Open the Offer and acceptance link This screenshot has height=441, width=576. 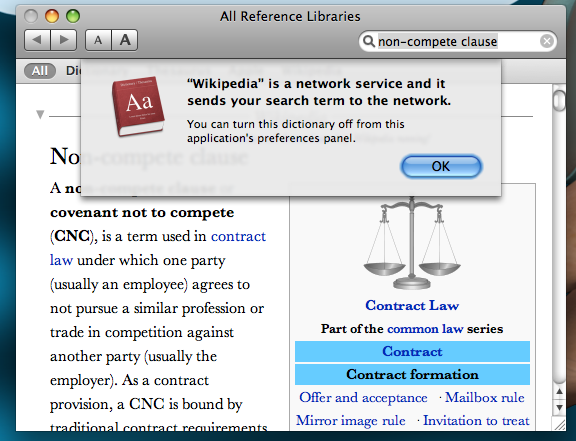[x=363, y=398]
